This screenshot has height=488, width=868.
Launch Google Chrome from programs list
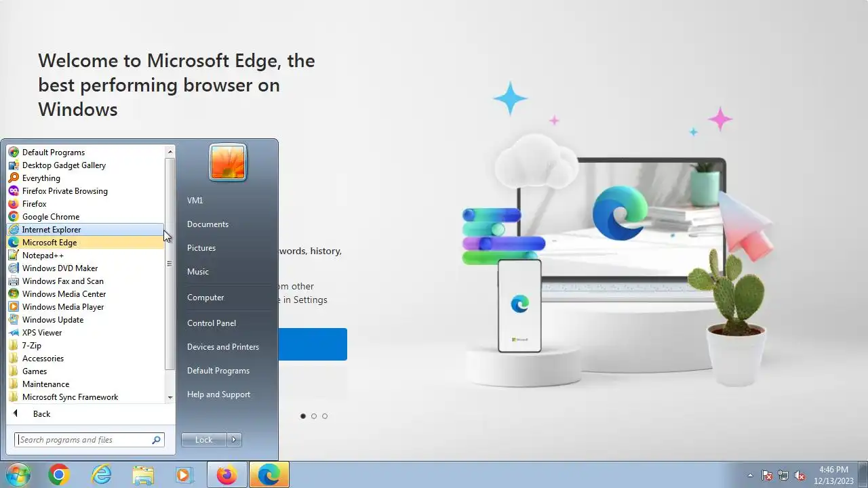(x=85, y=217)
